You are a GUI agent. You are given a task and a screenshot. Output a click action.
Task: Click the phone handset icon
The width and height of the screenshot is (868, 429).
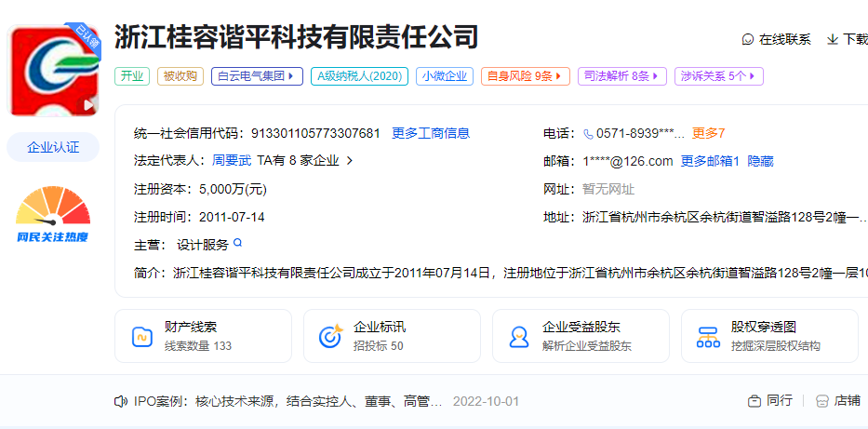pyautogui.click(x=588, y=133)
